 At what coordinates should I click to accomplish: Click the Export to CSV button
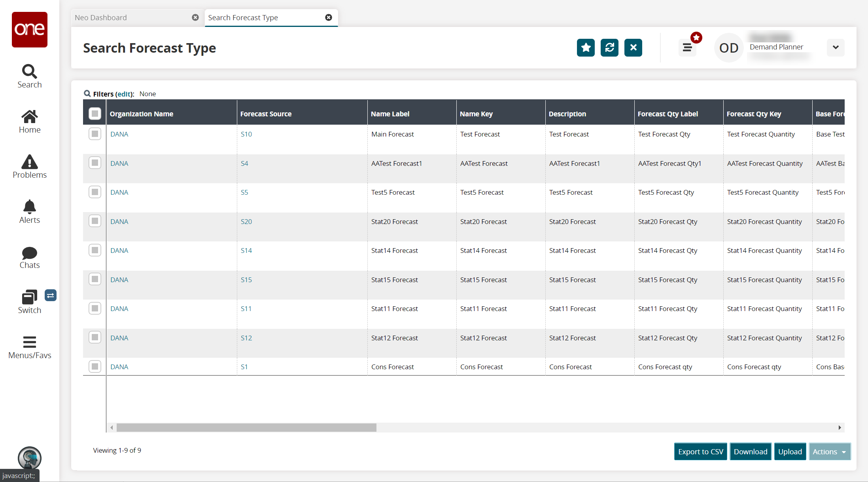[700, 452]
